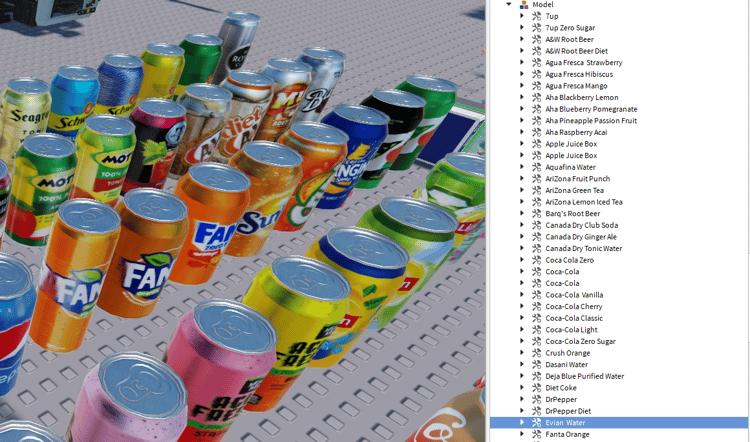Image resolution: width=750 pixels, height=442 pixels.
Task: Expand the Coca-Cola Zero Sugar item
Action: [x=522, y=341]
